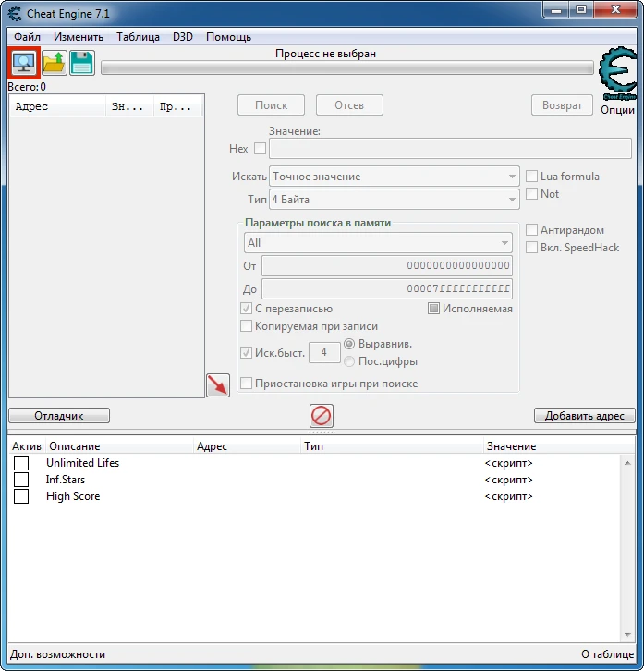Enable Приостановка игры при поиске

(246, 383)
